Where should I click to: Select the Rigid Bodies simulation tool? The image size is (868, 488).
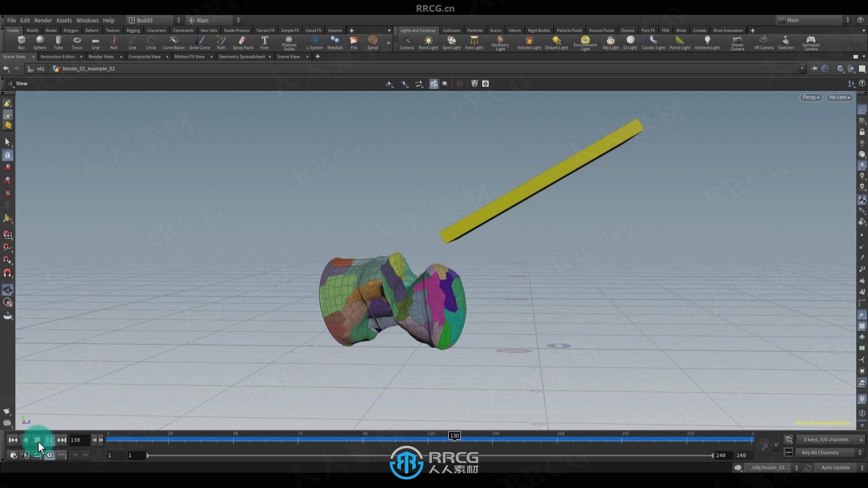(x=538, y=30)
